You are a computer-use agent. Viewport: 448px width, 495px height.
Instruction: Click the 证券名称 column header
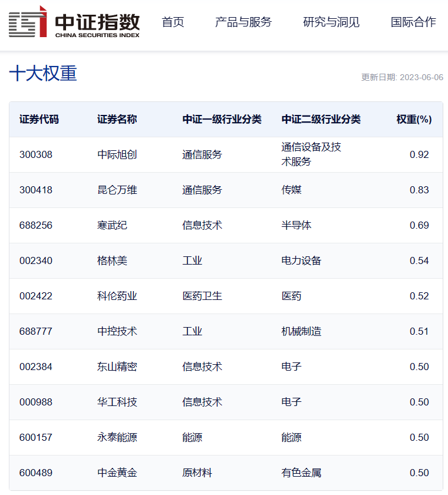(x=117, y=119)
